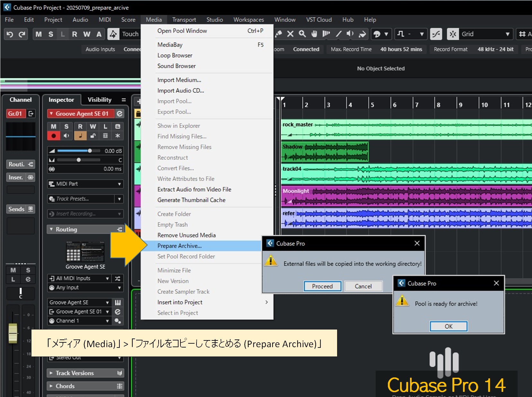Select the Draw line tool
The image size is (532, 397).
pos(338,34)
